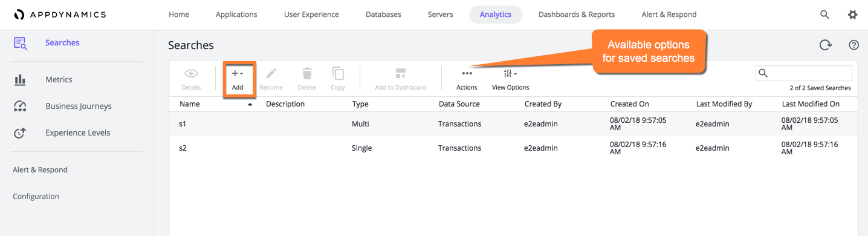Click the refresh icon near Searches title
Image resolution: width=868 pixels, height=236 pixels.
click(x=825, y=45)
